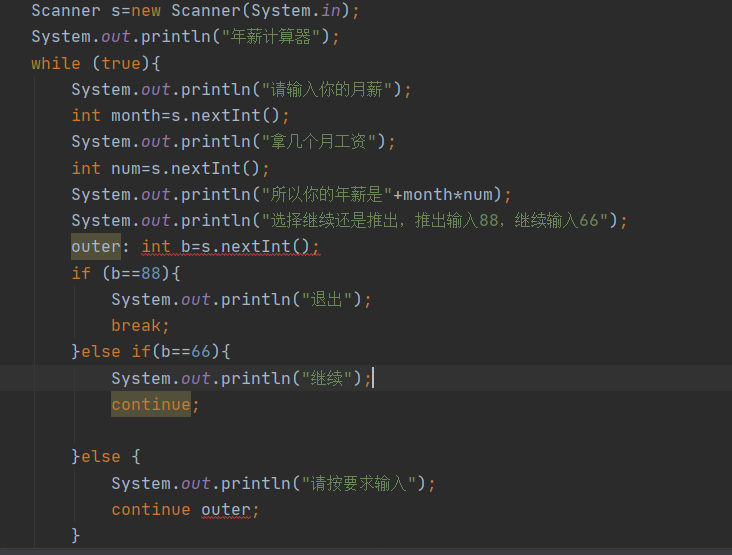Click the number 66 in 'else if(b==66)'
This screenshot has height=555, width=732.
pos(201,351)
